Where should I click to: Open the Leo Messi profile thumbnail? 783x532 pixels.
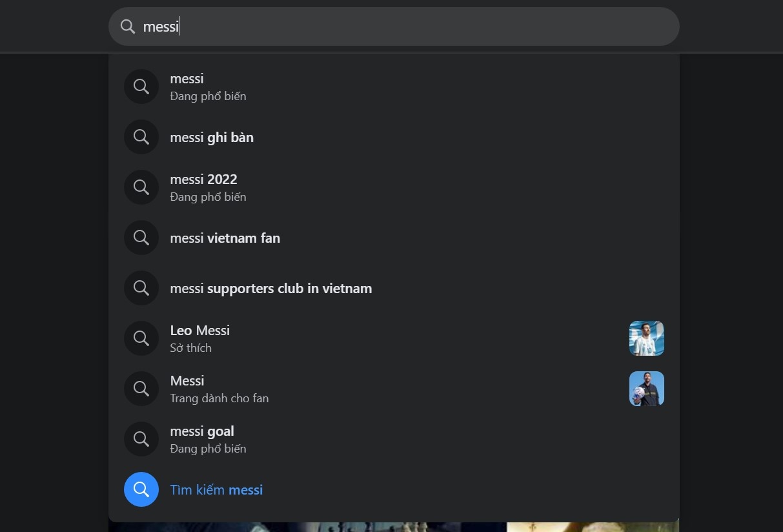(x=646, y=338)
